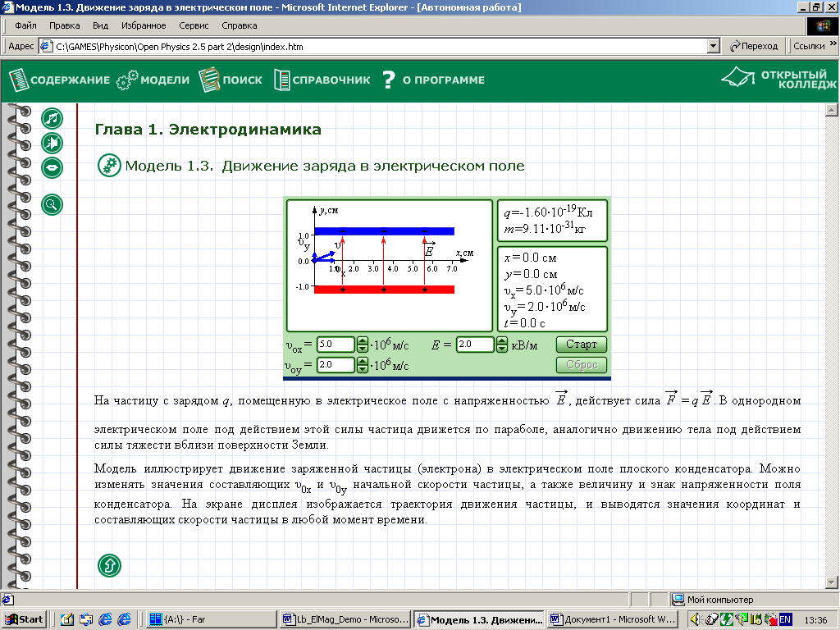This screenshot has height=630, width=840.
Task: Click the address bar page icon
Action: coord(46,47)
